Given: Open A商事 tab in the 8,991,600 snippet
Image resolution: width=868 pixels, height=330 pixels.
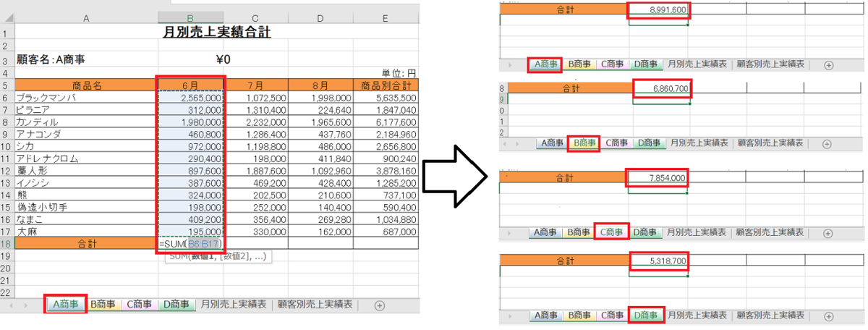Looking at the screenshot, I should coord(545,64).
